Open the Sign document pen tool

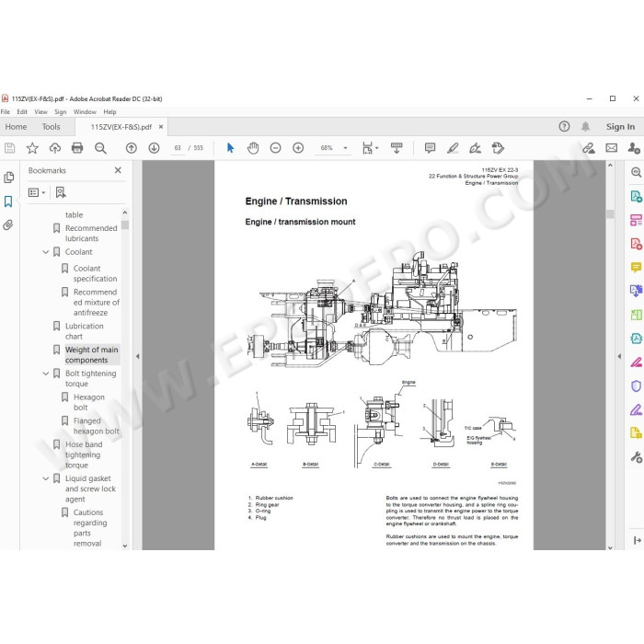click(x=476, y=148)
